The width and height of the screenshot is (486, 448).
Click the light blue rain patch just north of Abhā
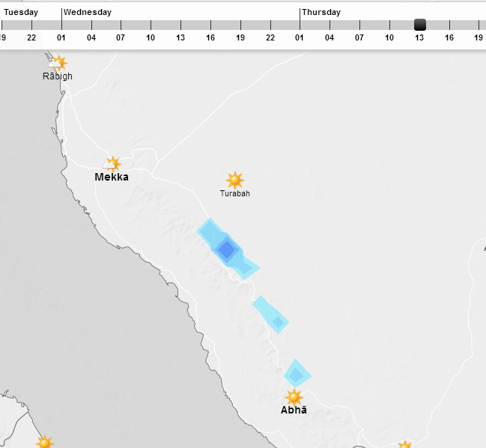coord(297,374)
